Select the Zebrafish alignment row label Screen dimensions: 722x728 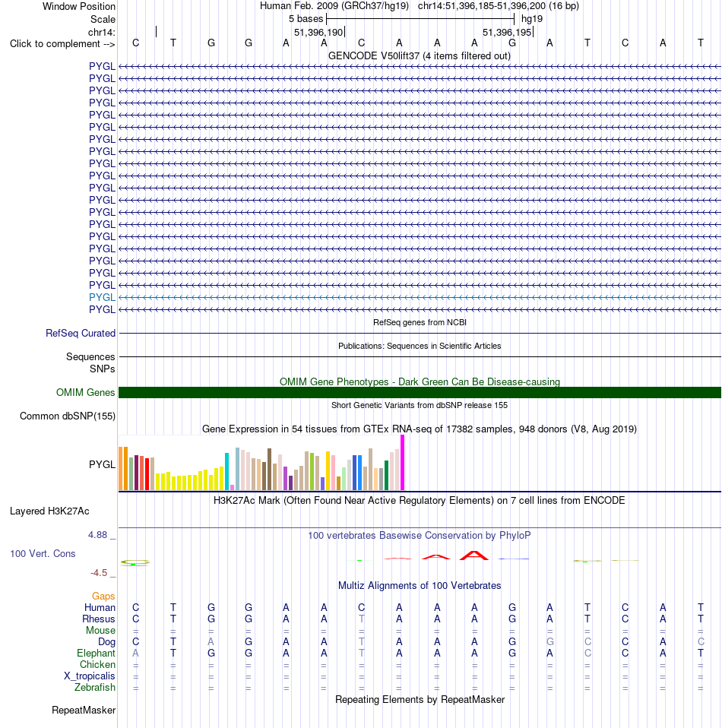pos(95,687)
